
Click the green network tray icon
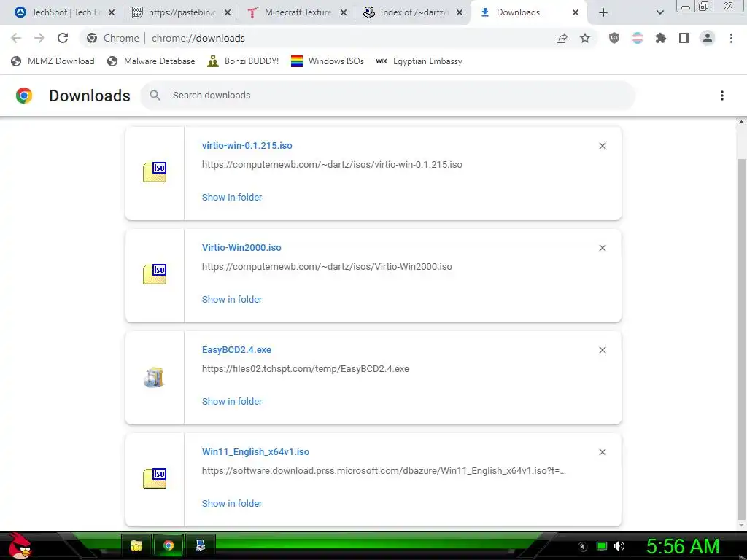(x=602, y=546)
